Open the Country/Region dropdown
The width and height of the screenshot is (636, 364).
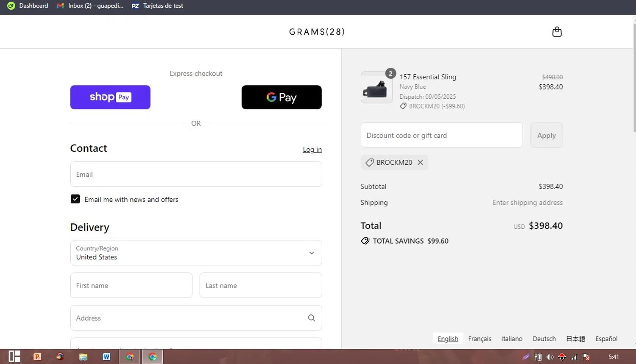[x=196, y=253]
